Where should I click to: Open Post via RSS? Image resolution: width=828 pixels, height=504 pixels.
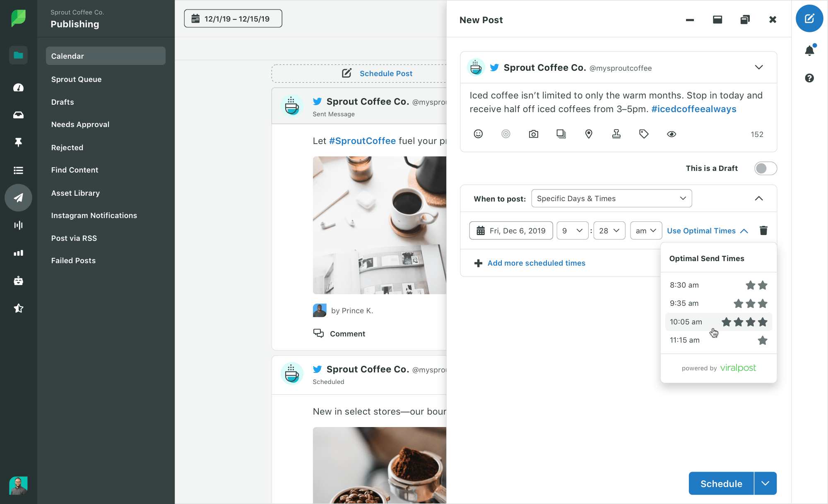74,238
